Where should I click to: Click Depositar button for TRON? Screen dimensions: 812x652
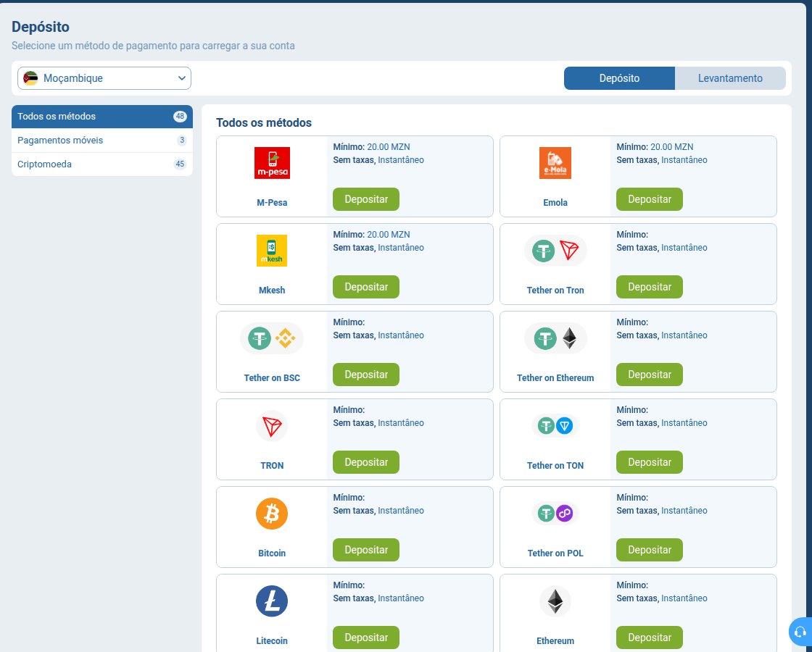(366, 462)
